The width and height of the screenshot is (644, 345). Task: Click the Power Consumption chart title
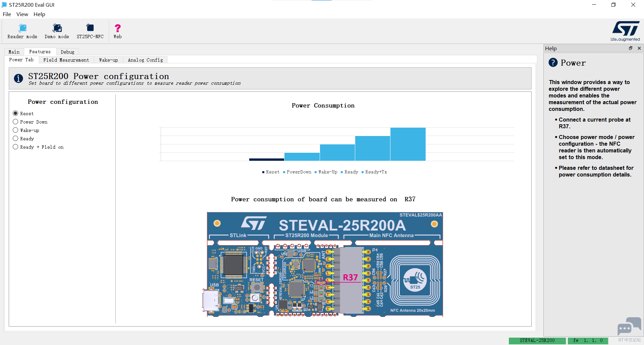323,106
